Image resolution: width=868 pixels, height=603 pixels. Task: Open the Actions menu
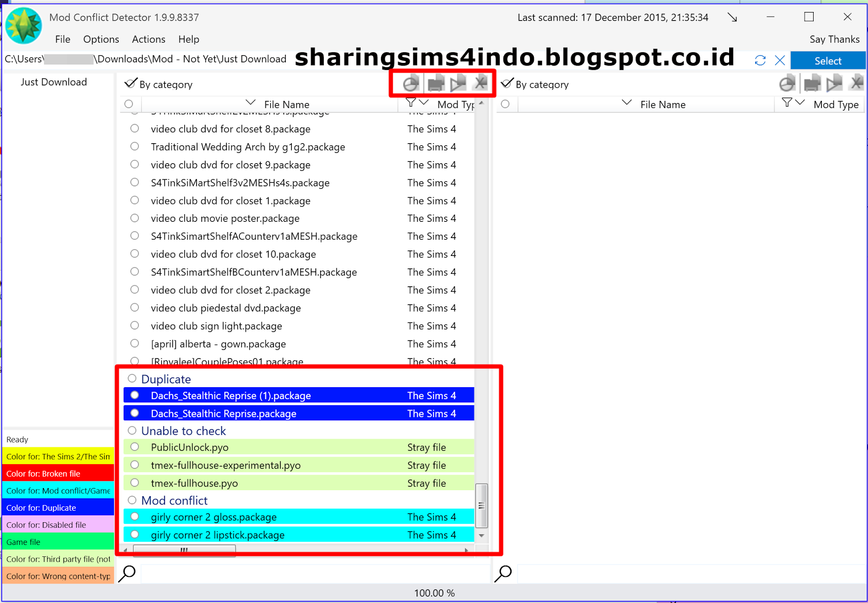point(149,39)
